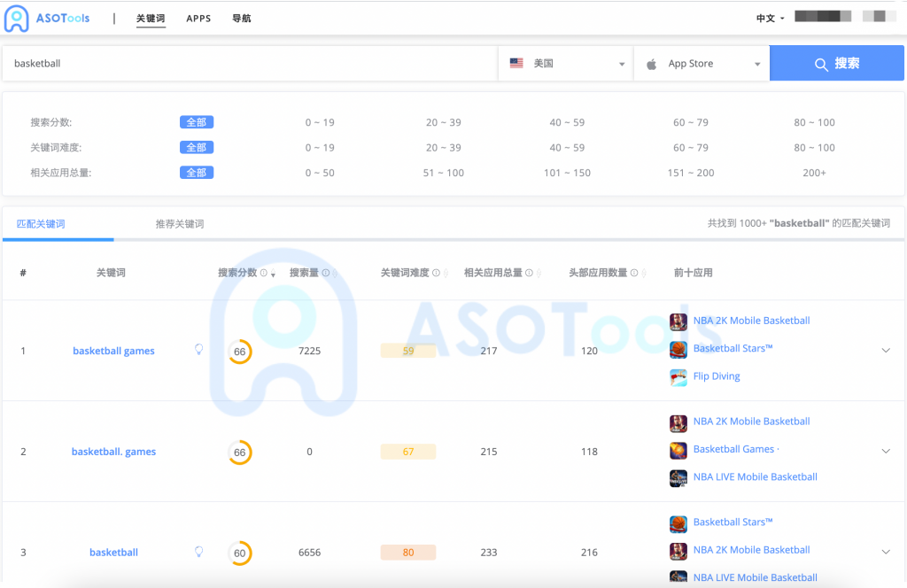The image size is (907, 588).
Task: Open the 关键词 navigation tab
Action: tap(151, 19)
